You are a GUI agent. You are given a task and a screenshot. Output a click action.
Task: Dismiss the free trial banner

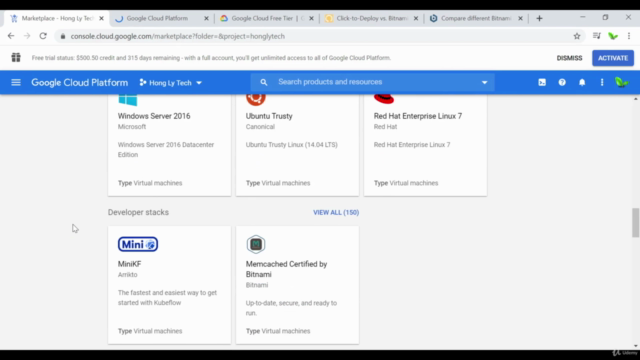click(x=569, y=58)
